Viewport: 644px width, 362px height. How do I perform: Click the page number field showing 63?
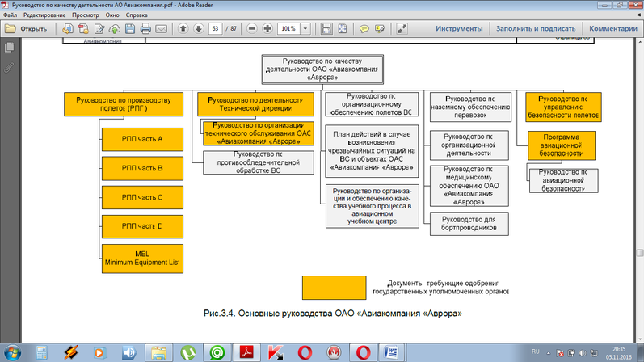point(215,29)
